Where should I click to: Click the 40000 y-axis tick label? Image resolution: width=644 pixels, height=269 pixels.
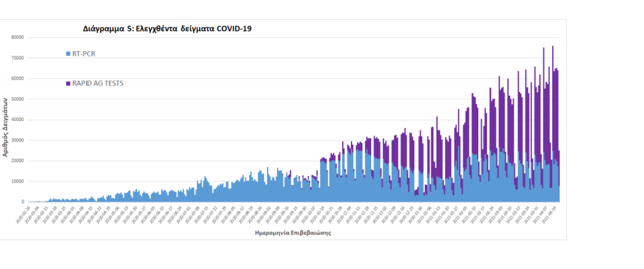[17, 120]
